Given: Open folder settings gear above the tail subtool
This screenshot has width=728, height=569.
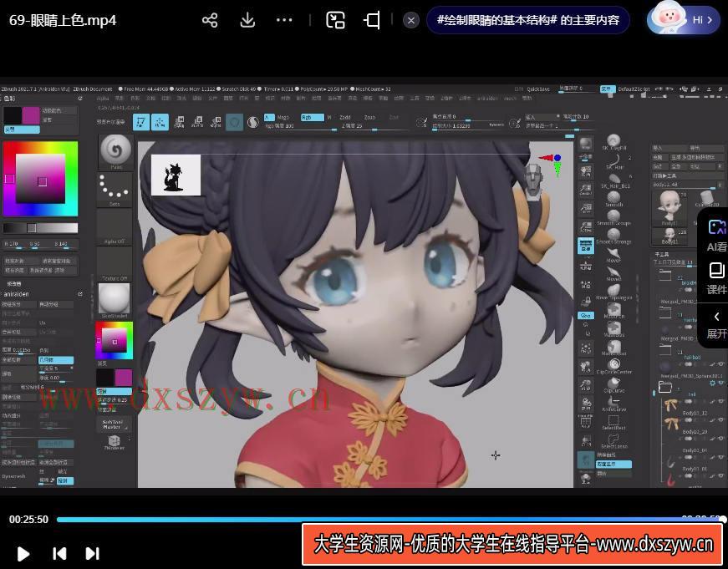Looking at the screenshot, I should click(x=713, y=384).
